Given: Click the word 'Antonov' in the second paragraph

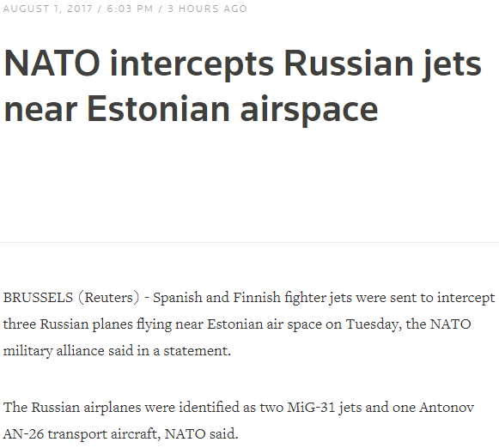Looking at the screenshot, I should point(447,408).
